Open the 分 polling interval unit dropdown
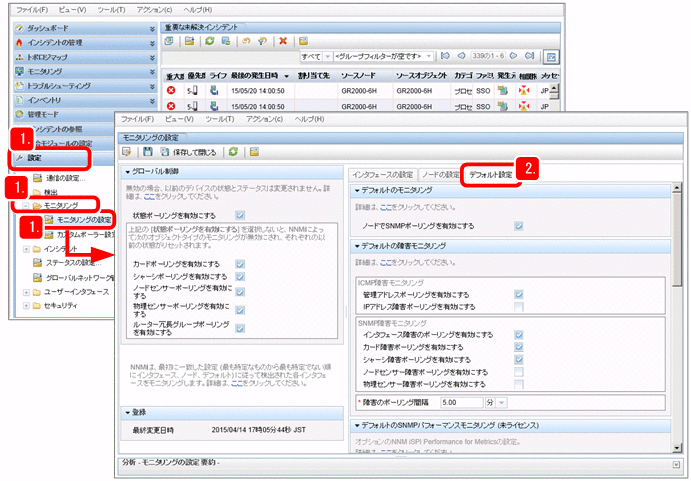Screen dimensions: 691x481 [x=502, y=403]
